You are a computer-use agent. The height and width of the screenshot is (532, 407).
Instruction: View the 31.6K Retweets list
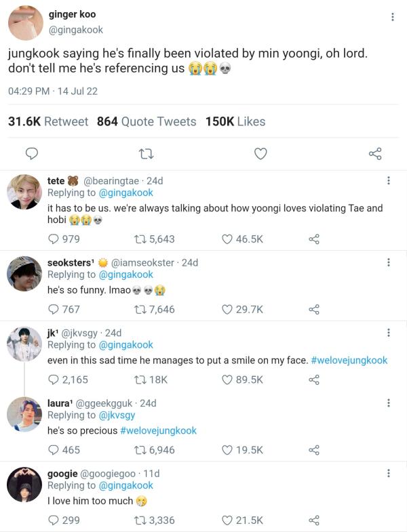tap(47, 121)
